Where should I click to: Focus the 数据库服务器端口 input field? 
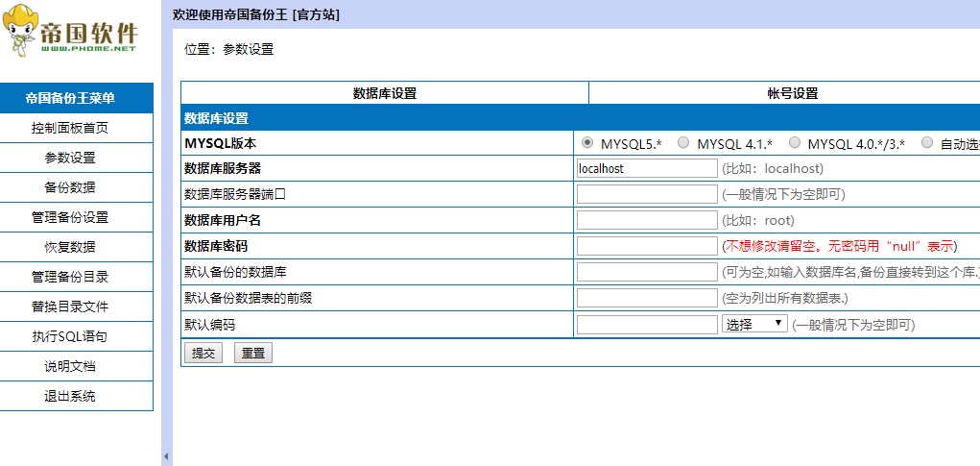pyautogui.click(x=647, y=194)
